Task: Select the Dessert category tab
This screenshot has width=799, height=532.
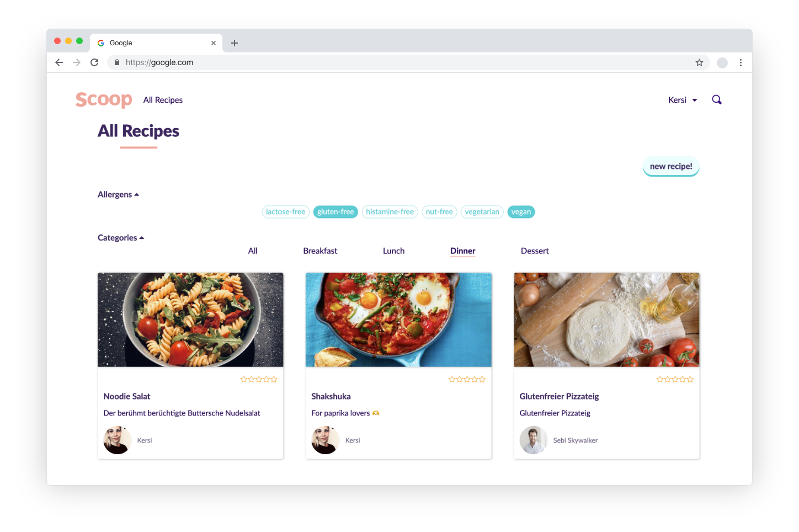Action: [535, 251]
